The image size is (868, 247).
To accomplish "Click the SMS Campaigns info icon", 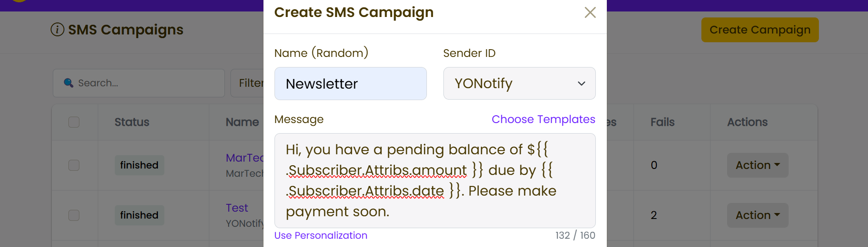I will [57, 30].
